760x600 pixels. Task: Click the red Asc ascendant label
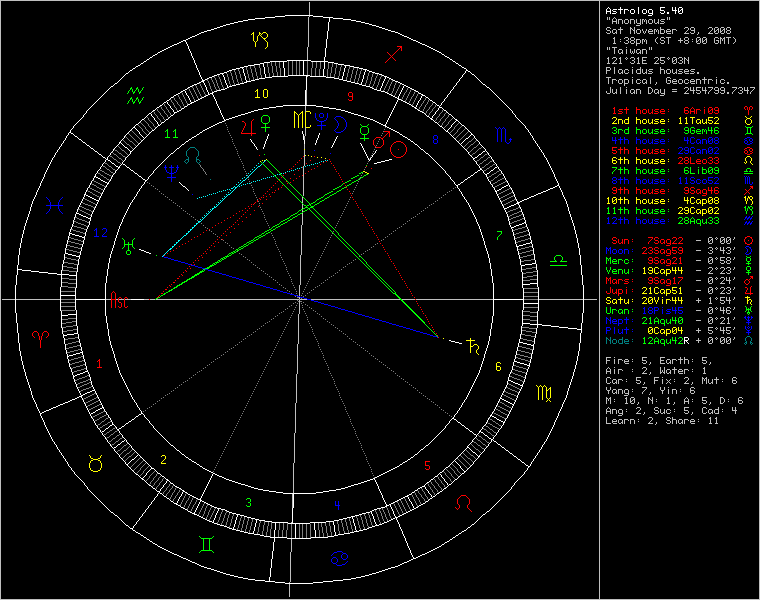pos(120,299)
